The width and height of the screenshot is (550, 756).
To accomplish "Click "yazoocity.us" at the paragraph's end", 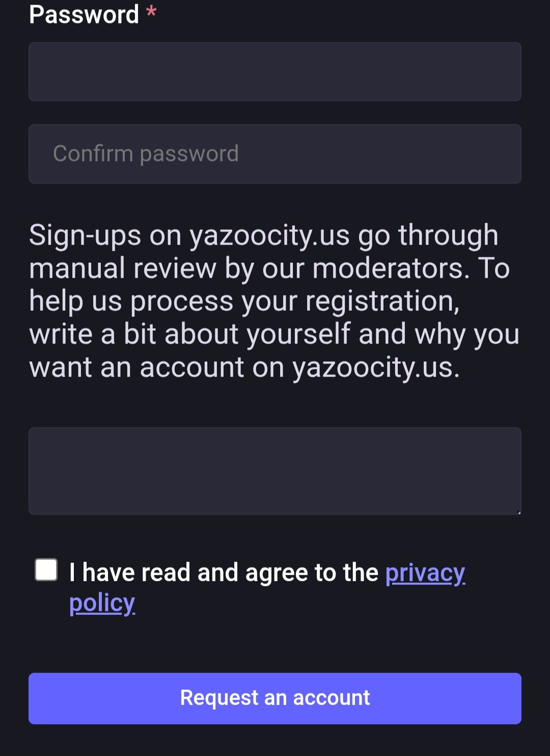I will (376, 367).
